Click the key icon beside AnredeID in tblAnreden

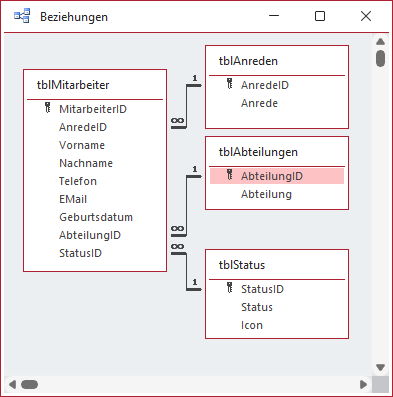click(230, 84)
